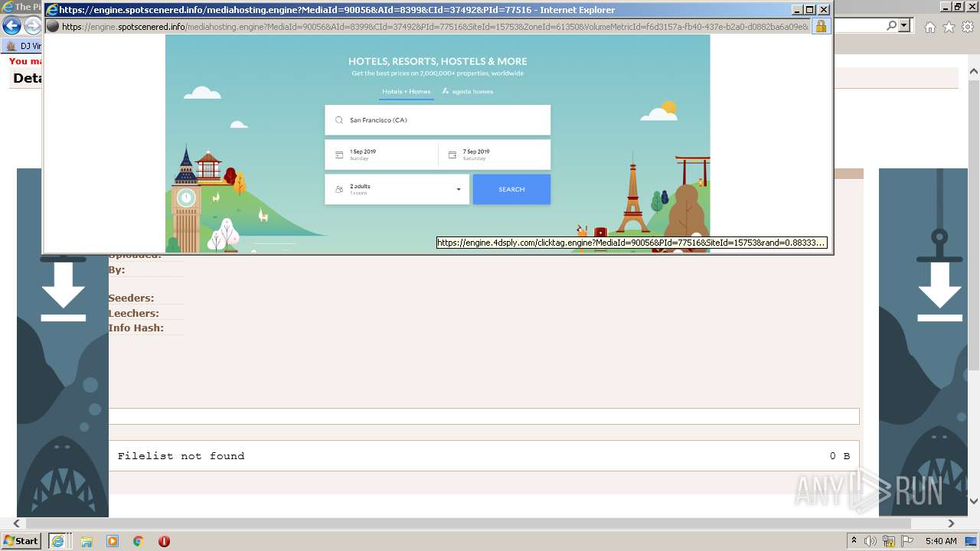Open the address bar dropdown arrow in main IE
980x551 pixels.
pos(904,26)
